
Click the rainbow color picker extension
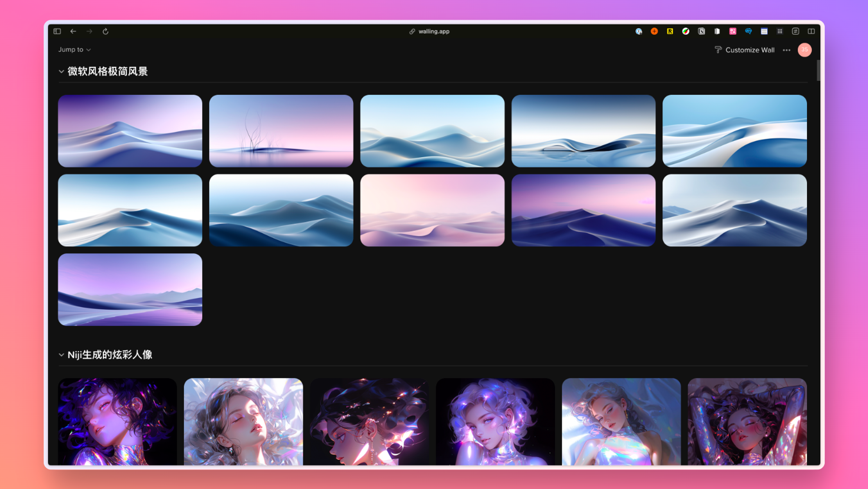(686, 31)
